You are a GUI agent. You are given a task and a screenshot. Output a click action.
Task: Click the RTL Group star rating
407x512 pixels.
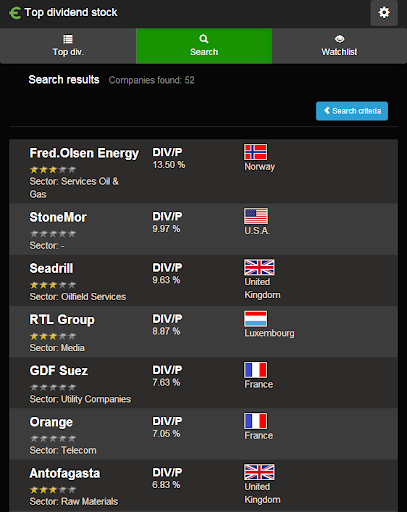[x=53, y=336]
